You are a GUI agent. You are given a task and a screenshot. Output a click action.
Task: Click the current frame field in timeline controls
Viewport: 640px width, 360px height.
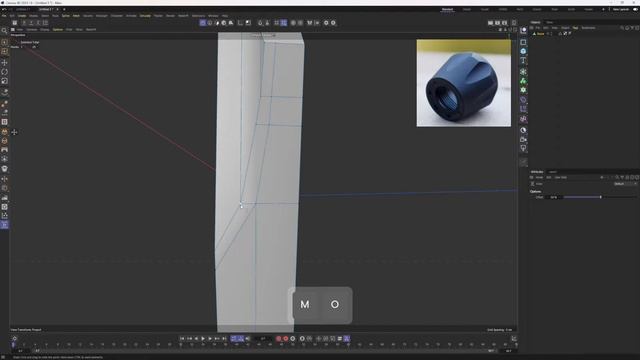point(263,338)
